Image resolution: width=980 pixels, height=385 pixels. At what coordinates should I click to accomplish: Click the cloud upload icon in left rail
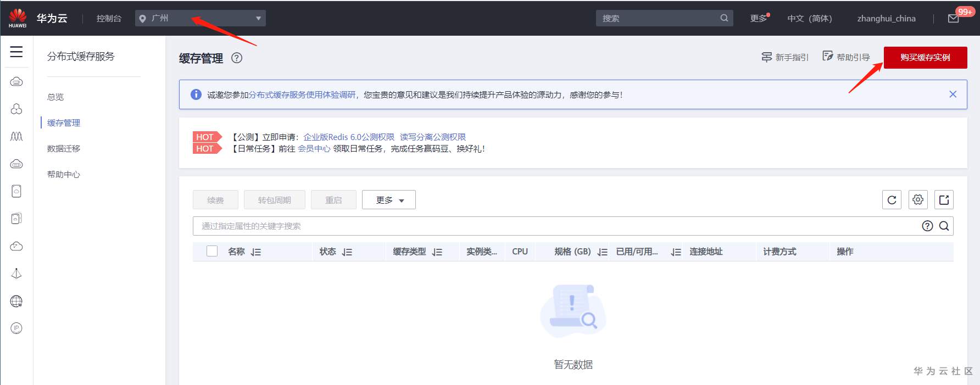[16, 246]
